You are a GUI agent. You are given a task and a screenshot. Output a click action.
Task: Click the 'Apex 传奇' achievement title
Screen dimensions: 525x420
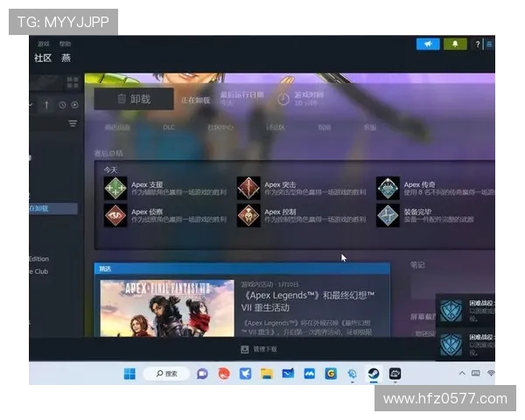pyautogui.click(x=419, y=185)
